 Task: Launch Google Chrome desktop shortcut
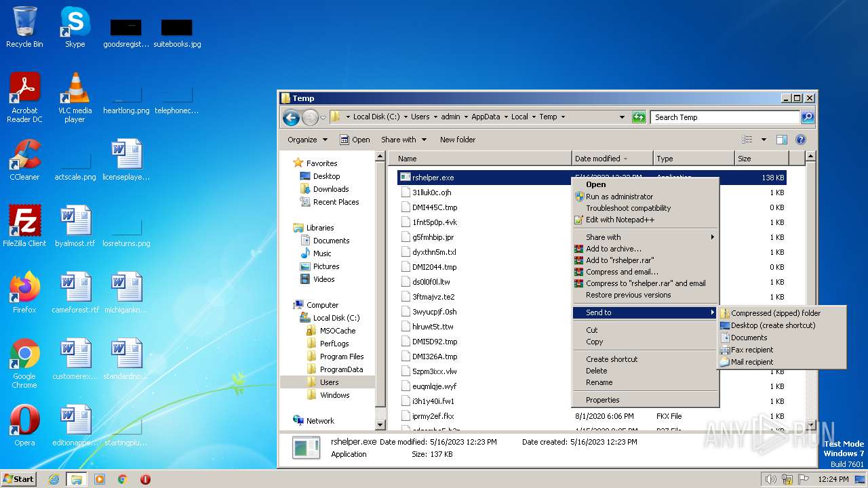[24, 363]
